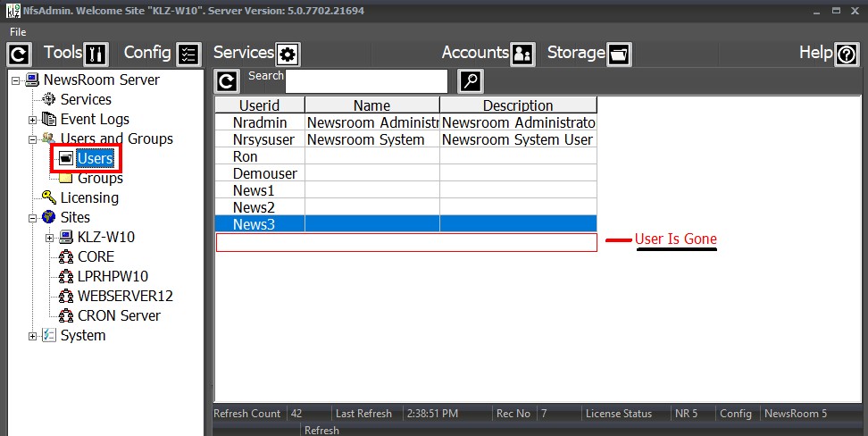The width and height of the screenshot is (868, 436).
Task: Expand the KLZ-W10 site node
Action: coord(50,238)
